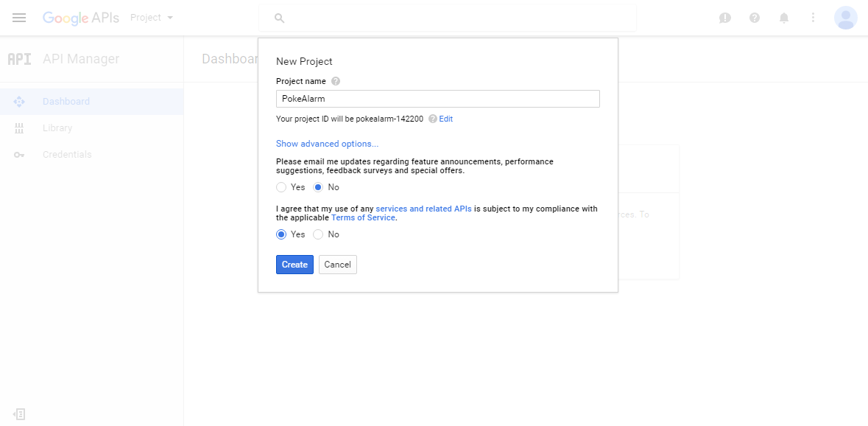Select No for email updates
Image resolution: width=868 pixels, height=426 pixels.
tap(318, 187)
